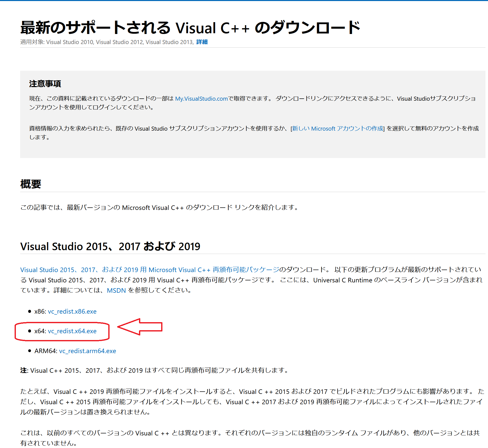Click notice text starting 資格情報の入力を求められたら
This screenshot has height=448, width=488.
tap(254, 133)
